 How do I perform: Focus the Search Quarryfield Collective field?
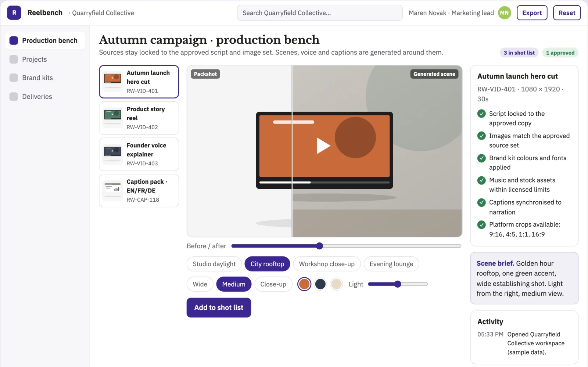[x=320, y=13]
